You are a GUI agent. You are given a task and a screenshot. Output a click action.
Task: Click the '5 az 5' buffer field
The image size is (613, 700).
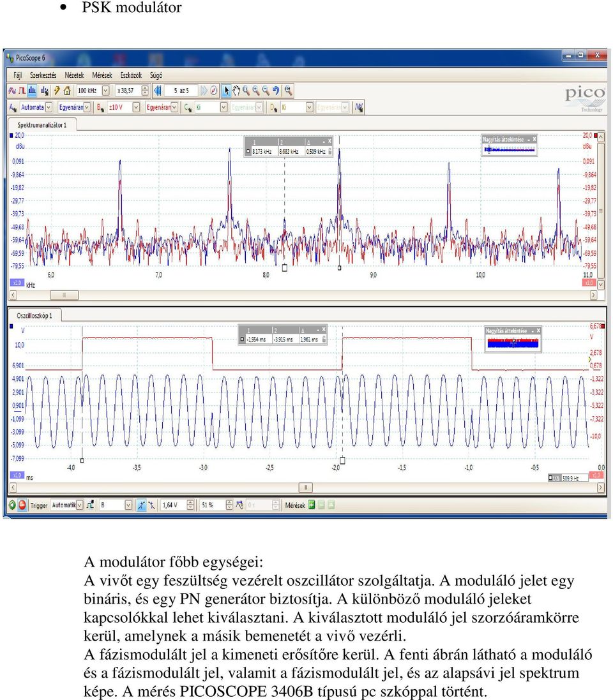pyautogui.click(x=181, y=91)
